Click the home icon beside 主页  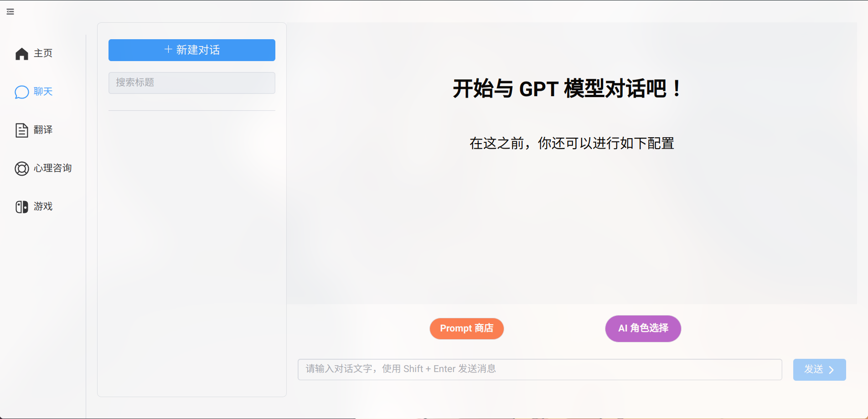21,54
